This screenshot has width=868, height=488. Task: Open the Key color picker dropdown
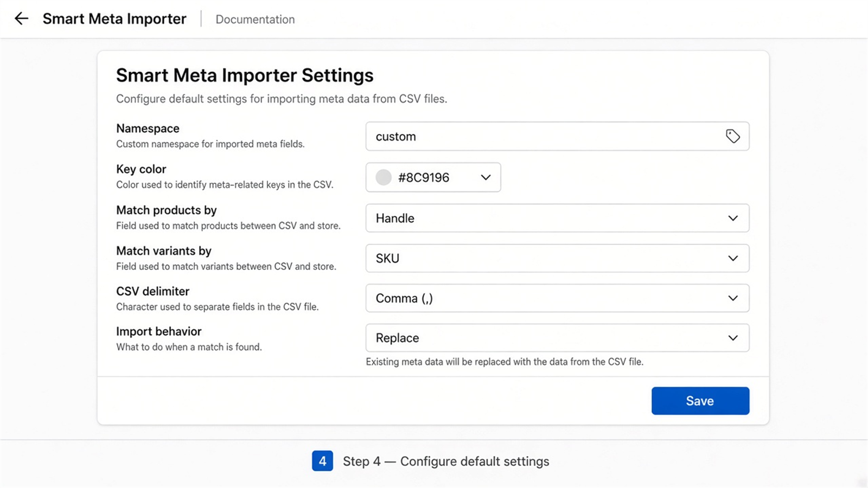tap(433, 177)
